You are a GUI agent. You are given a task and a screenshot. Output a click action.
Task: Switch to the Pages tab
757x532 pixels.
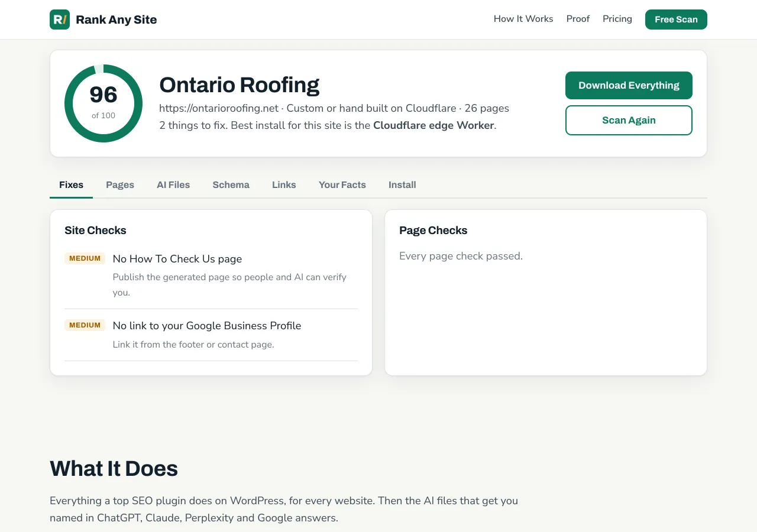click(x=120, y=185)
